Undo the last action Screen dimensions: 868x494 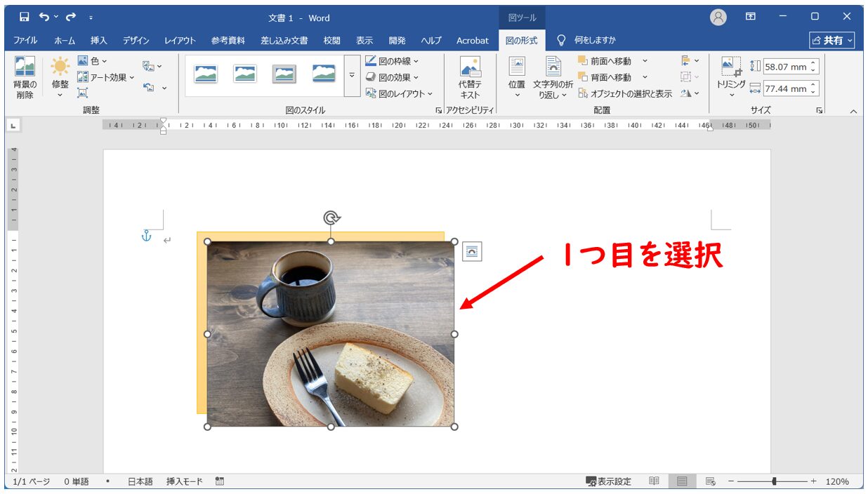(45, 17)
